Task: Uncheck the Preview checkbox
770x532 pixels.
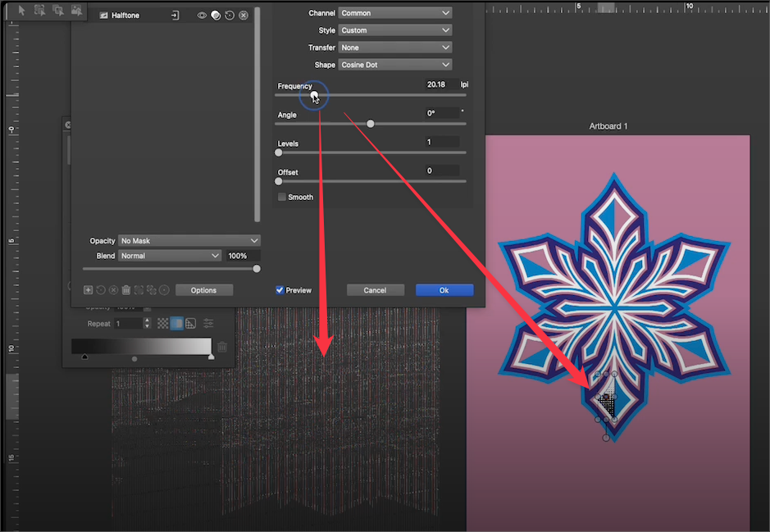Action: [x=280, y=290]
